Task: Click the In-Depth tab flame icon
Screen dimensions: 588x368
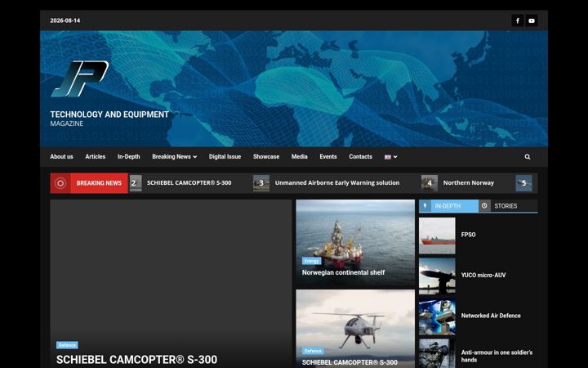Action: 425,206
